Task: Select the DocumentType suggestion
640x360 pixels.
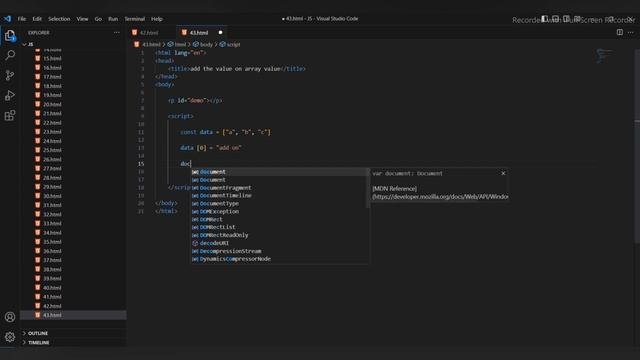Action: coord(280,203)
